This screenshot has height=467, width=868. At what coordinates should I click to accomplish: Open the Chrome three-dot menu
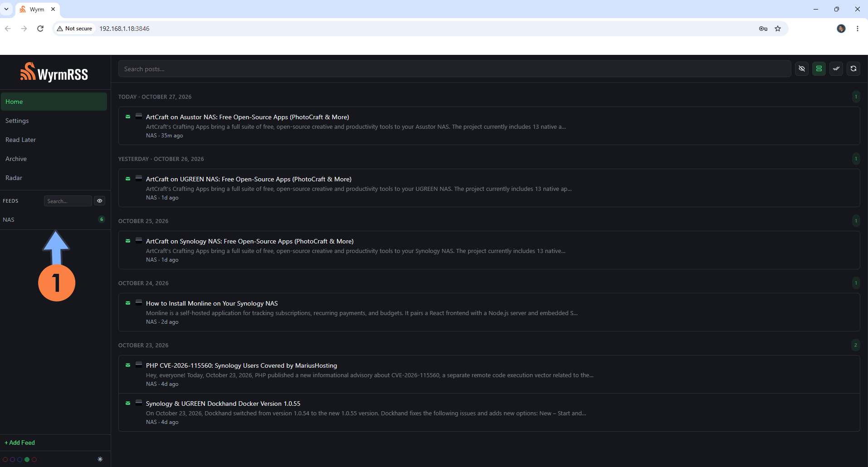(x=857, y=29)
